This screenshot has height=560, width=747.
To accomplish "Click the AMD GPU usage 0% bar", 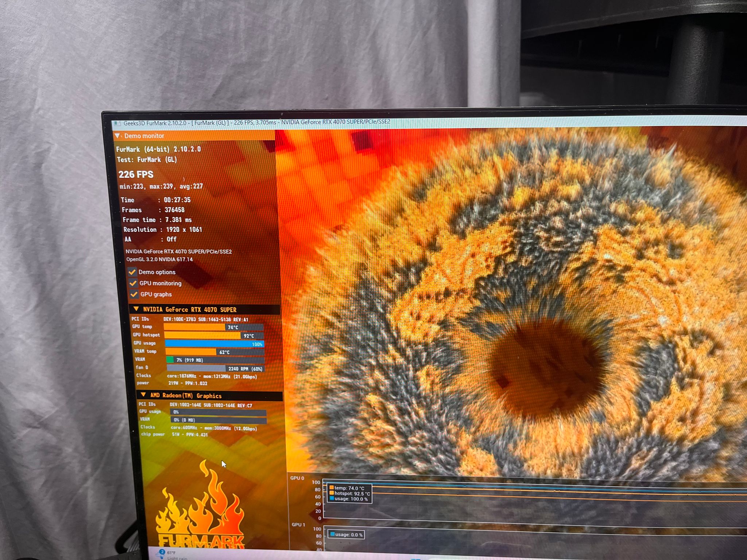I will [x=218, y=412].
